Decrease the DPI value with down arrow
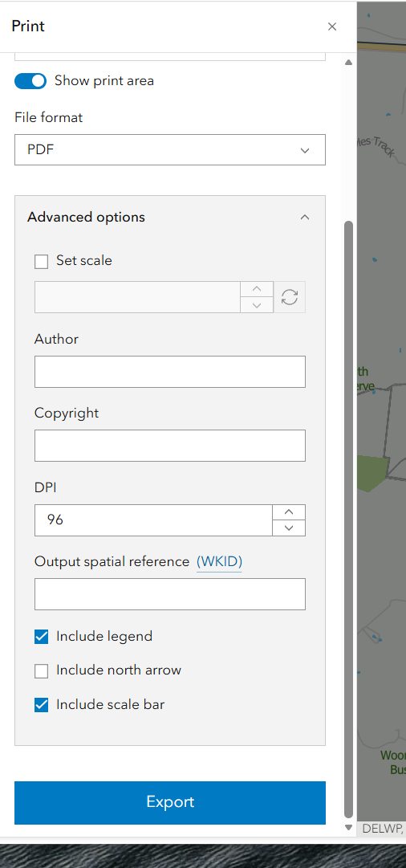This screenshot has width=406, height=868. coord(289,528)
